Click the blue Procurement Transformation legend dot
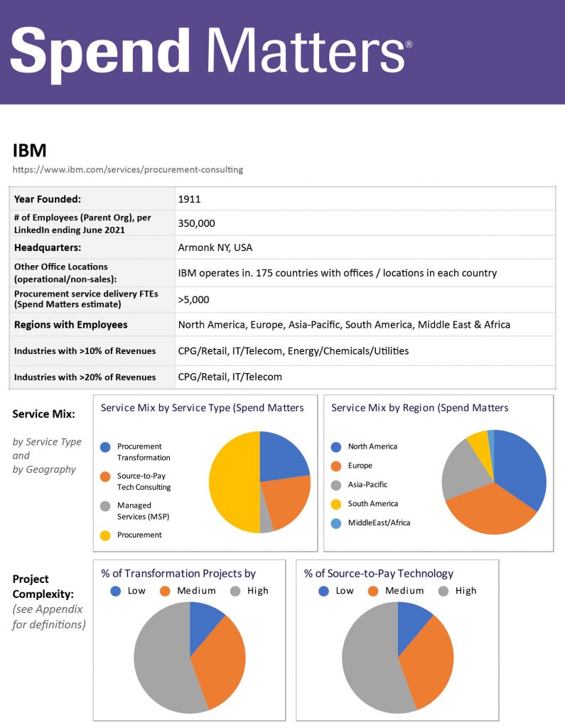Screen dimensions: 565x728 [105, 446]
